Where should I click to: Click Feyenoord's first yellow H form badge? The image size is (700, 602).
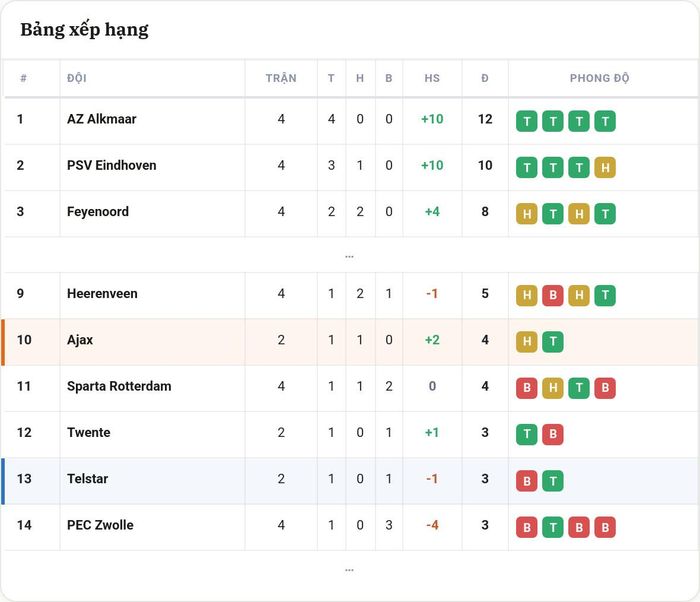pos(527,214)
